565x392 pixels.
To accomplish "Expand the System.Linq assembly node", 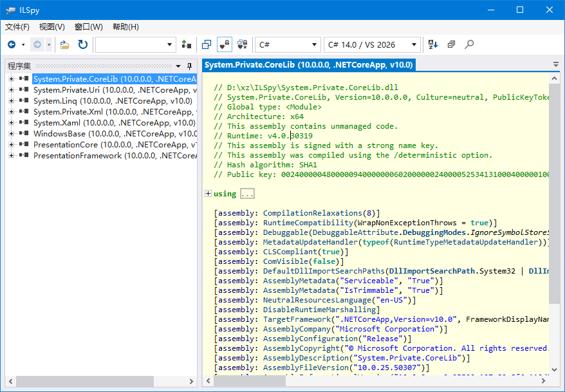I will [11, 101].
